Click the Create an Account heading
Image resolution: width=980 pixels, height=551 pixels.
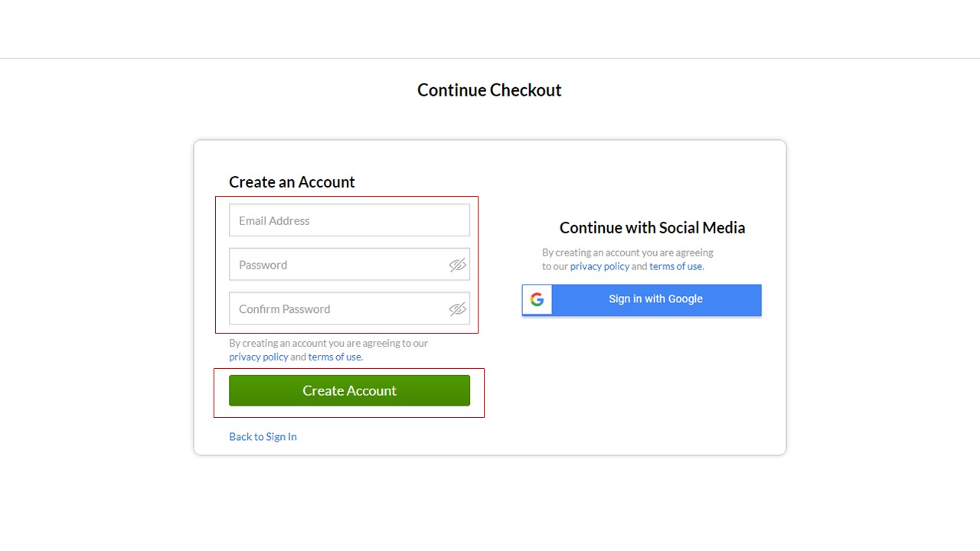[x=292, y=182]
